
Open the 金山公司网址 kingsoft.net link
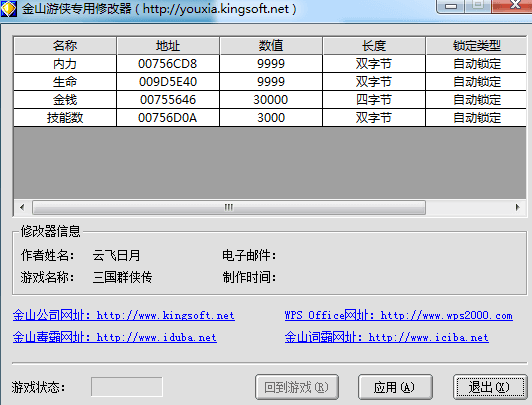click(124, 315)
